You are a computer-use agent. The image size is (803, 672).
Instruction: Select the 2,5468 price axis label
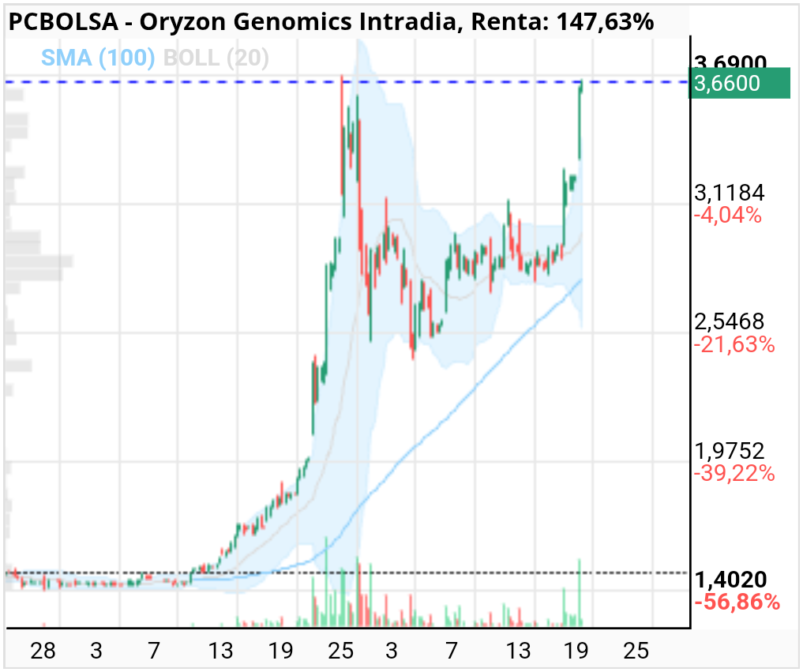click(x=730, y=321)
